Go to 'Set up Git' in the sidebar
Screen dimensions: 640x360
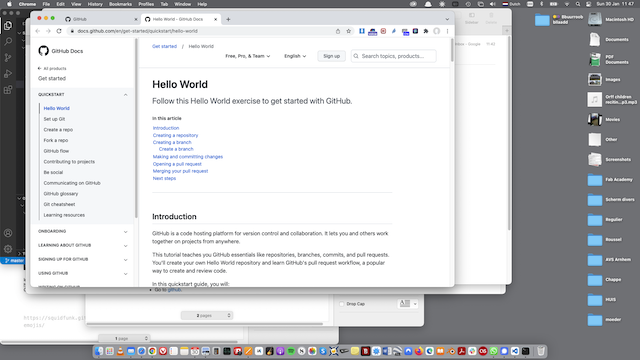(54, 119)
